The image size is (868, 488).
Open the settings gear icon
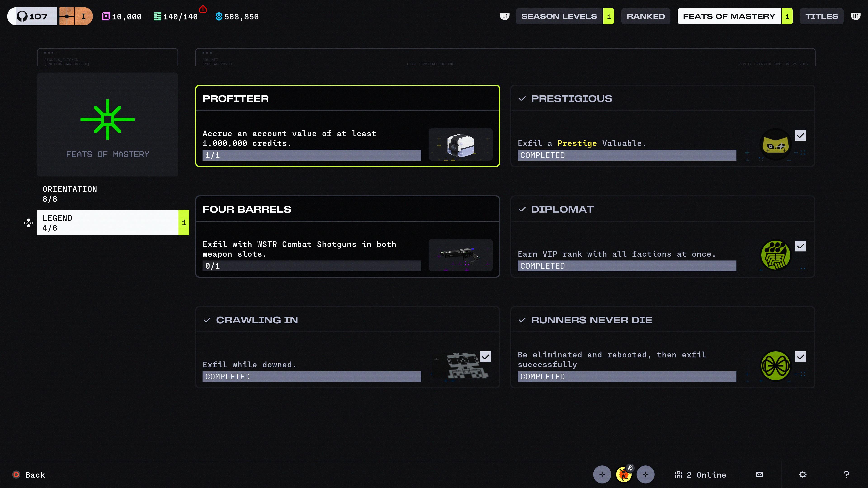click(803, 474)
